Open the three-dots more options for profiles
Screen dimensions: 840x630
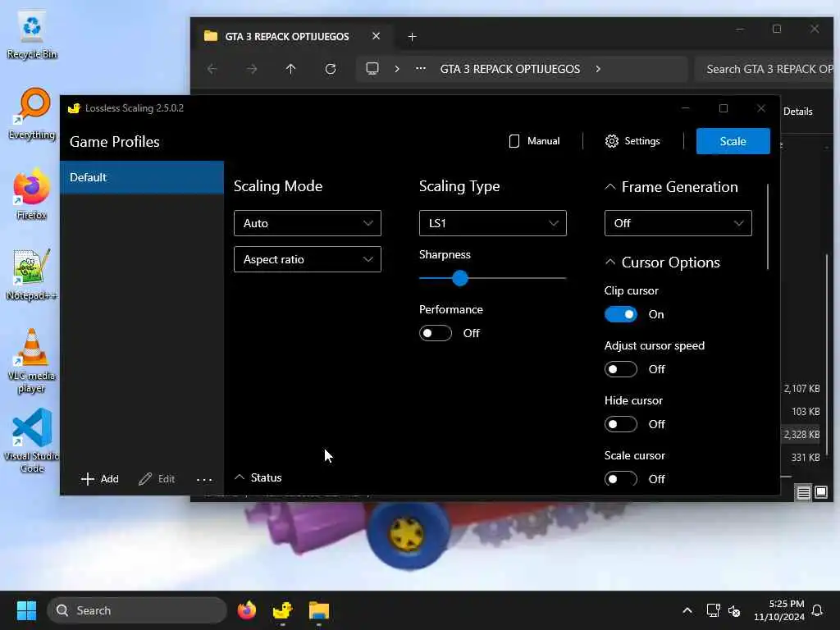[204, 479]
